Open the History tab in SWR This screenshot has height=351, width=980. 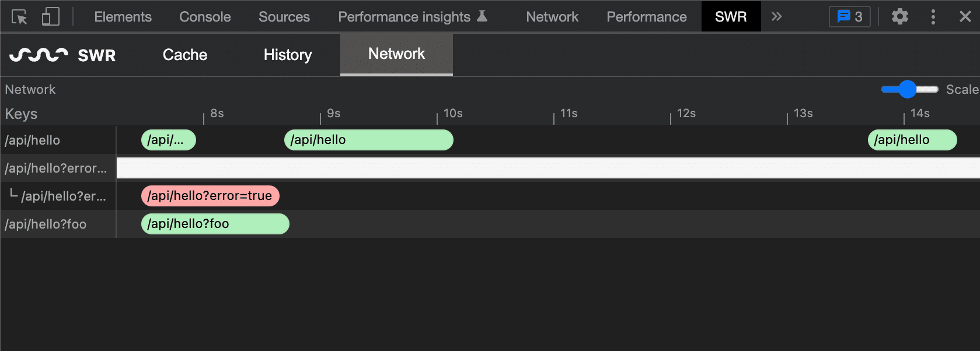click(x=287, y=55)
